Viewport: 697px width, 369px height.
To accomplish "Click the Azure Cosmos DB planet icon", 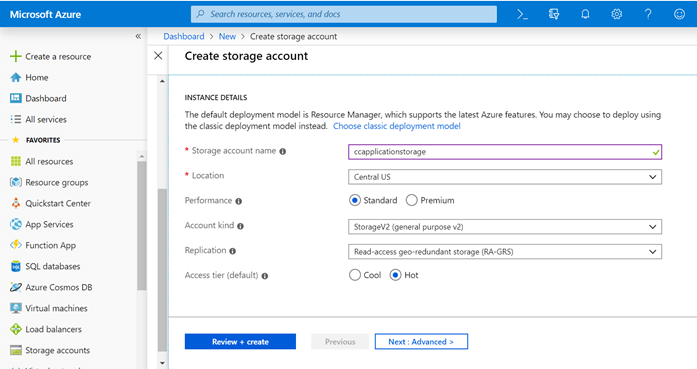I will pos(16,287).
